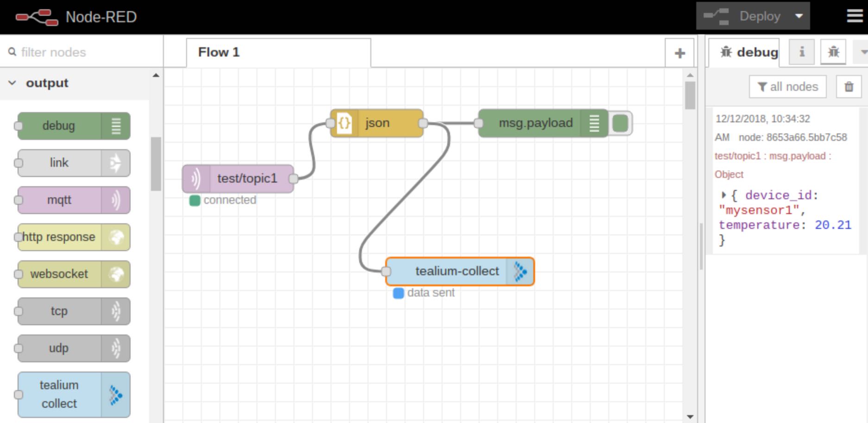Click the canvas vertical scrollbar thumb
This screenshot has height=423, width=868.
(x=690, y=95)
